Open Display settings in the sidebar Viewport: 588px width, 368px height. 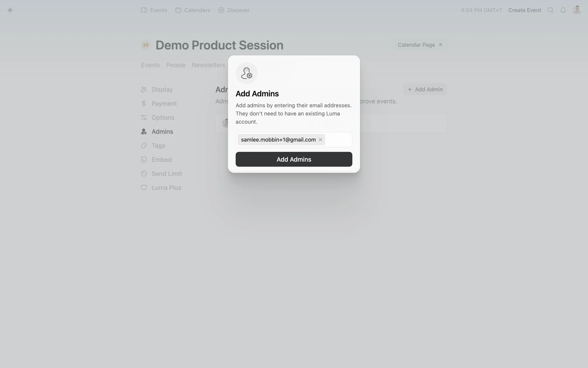click(x=157, y=90)
